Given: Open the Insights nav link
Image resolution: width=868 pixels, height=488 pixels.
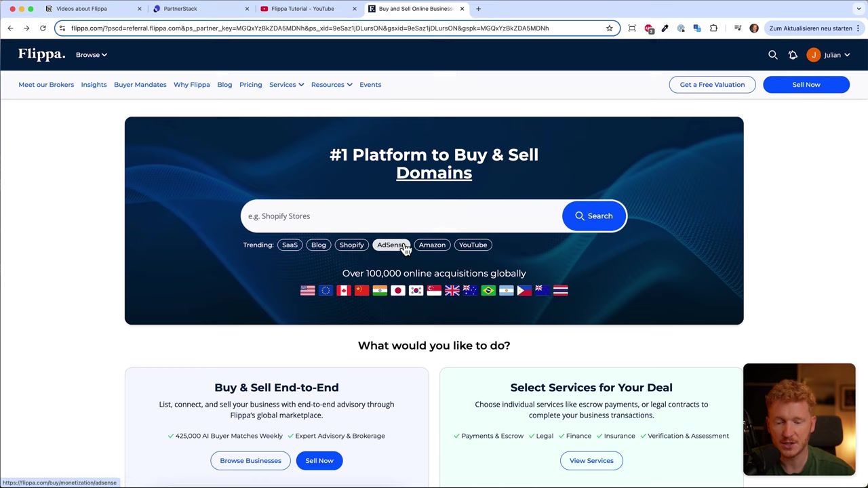Looking at the screenshot, I should [94, 85].
